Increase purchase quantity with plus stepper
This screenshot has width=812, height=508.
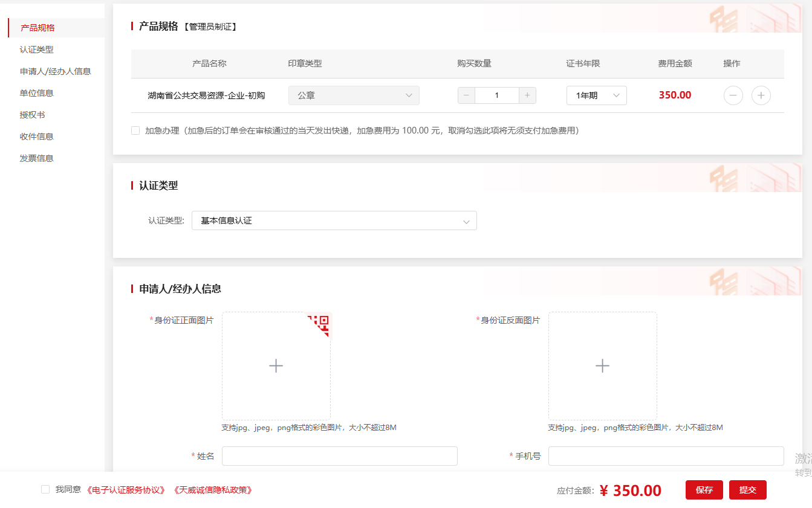[527, 95]
